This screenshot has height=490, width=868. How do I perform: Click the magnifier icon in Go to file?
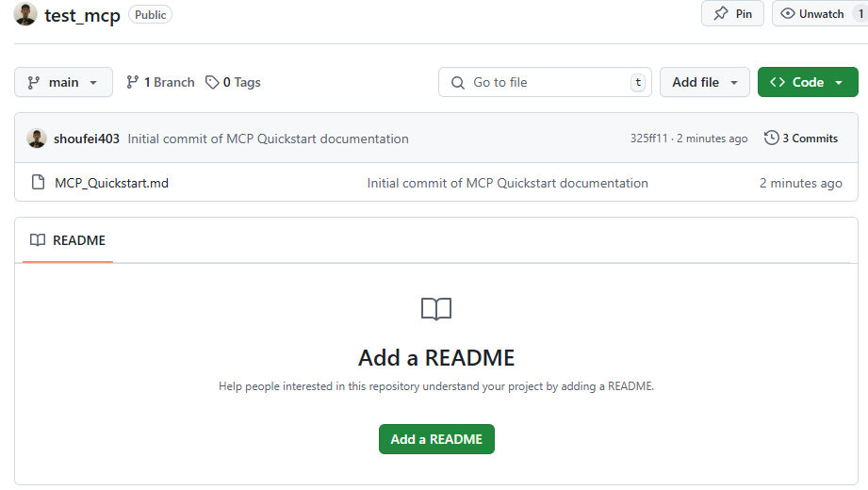(x=458, y=83)
